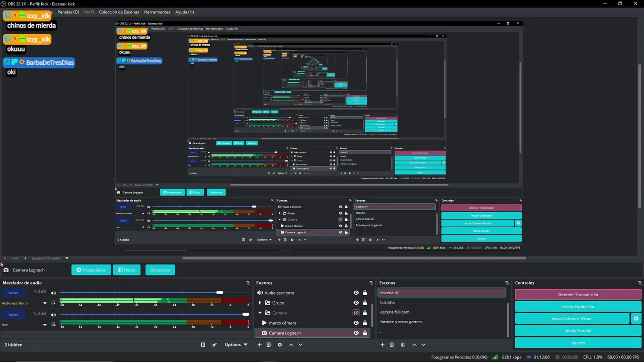Mute the Audio escritorio speaker icon
Viewport: 644px width, 362px height.
(53, 293)
